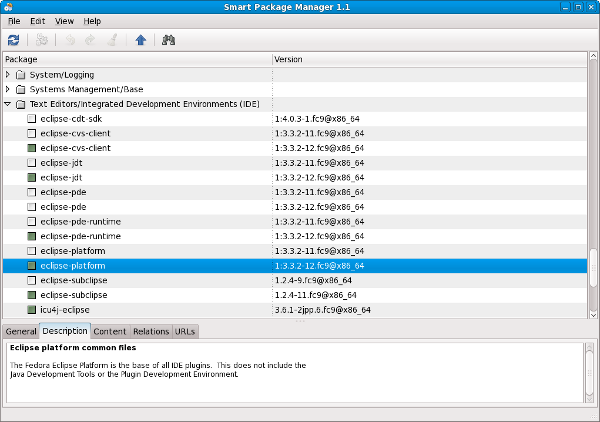Toggle checkbox for eclipse-platform 1:3.3.2-11
The image size is (600, 422).
point(32,251)
